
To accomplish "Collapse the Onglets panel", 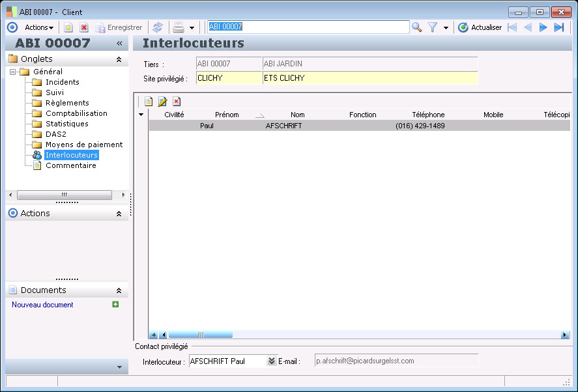I will [119, 59].
